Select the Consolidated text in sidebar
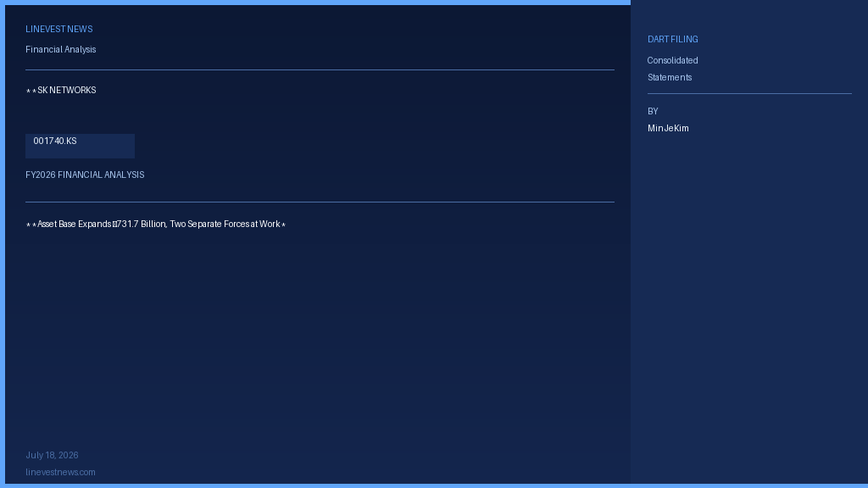 coord(672,60)
